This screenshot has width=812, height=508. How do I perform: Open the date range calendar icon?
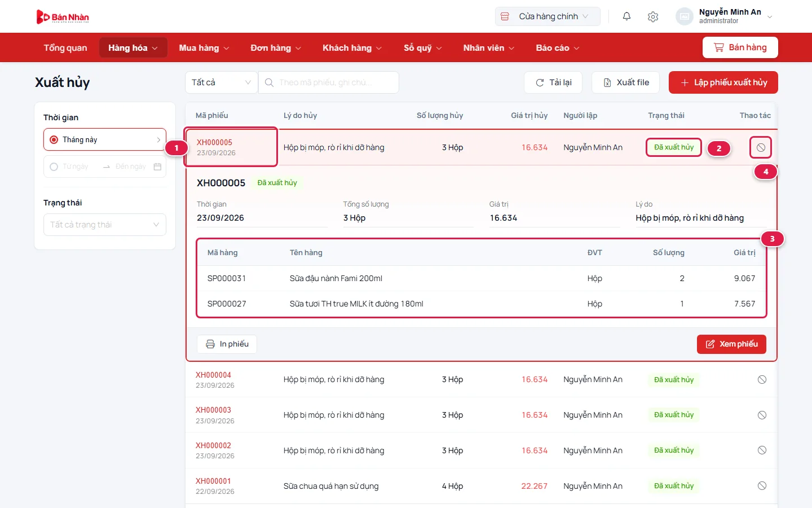point(157,167)
